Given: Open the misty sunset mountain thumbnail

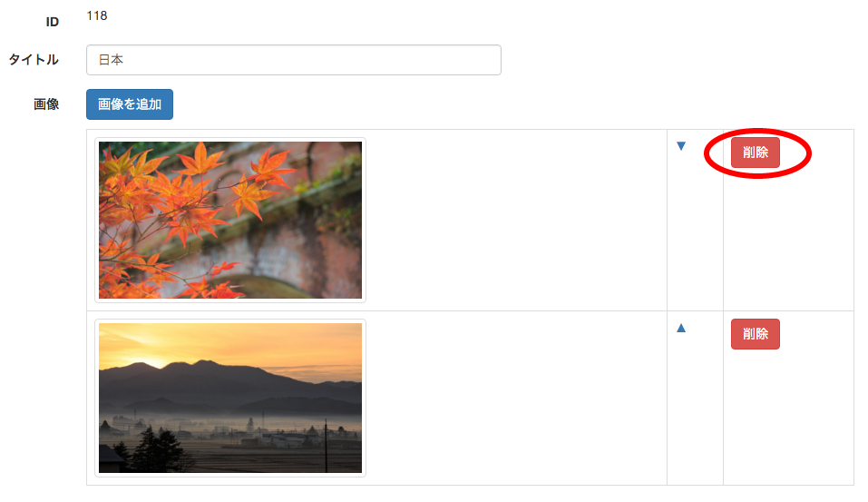Looking at the screenshot, I should [x=230, y=398].
